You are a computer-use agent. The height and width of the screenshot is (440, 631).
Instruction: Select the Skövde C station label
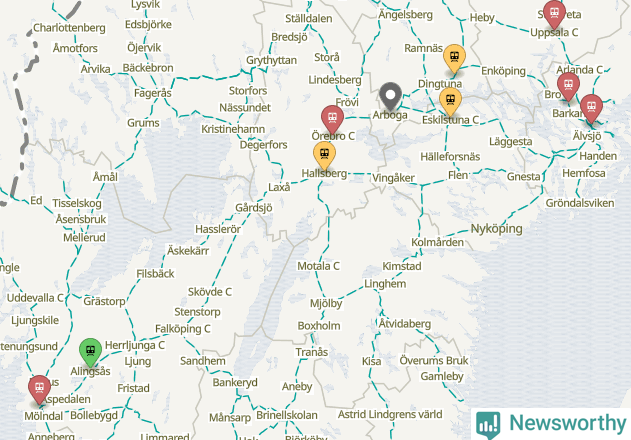point(210,292)
